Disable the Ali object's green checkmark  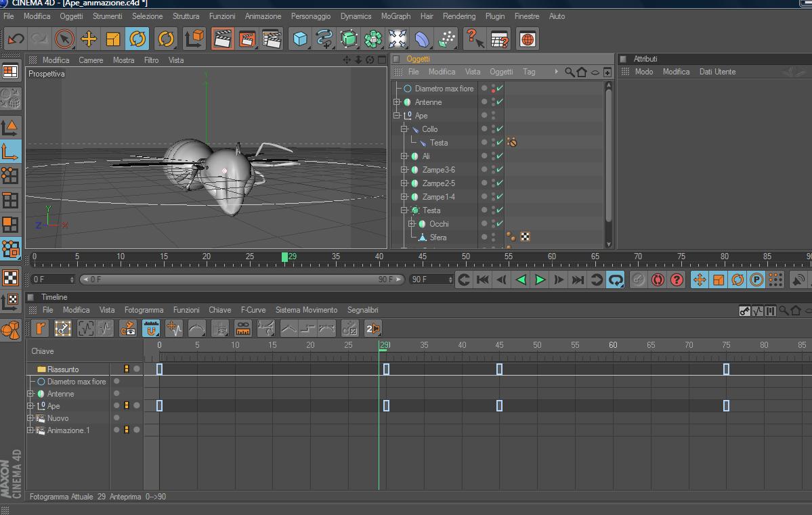(499, 156)
